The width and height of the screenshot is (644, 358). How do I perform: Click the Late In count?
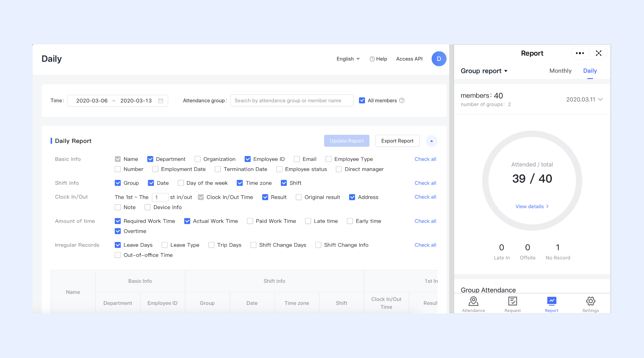(x=502, y=248)
